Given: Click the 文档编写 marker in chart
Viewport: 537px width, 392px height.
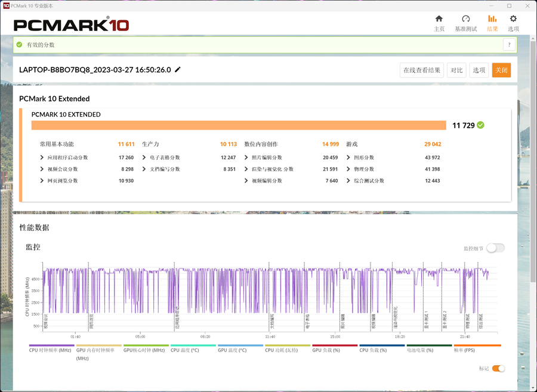Looking at the screenshot, I should pos(272,321).
